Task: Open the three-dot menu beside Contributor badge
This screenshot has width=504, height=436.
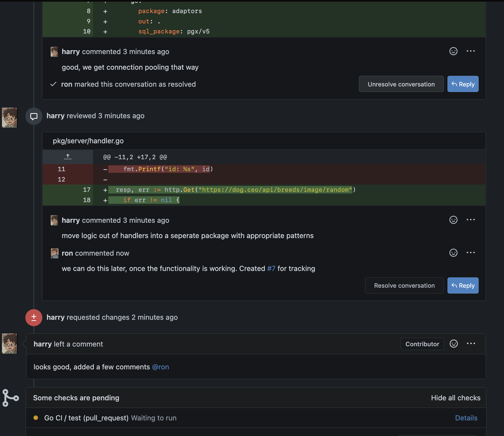Action: tap(471, 344)
